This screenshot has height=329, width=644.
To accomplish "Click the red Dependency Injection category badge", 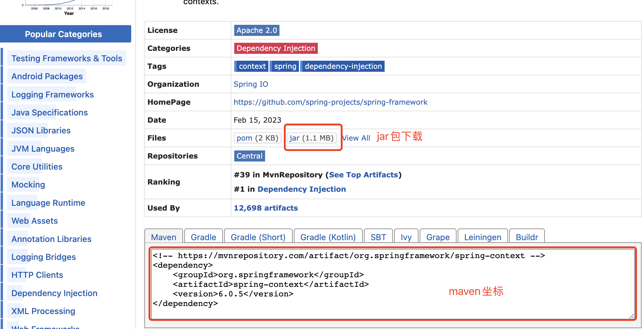I will pyautogui.click(x=276, y=48).
